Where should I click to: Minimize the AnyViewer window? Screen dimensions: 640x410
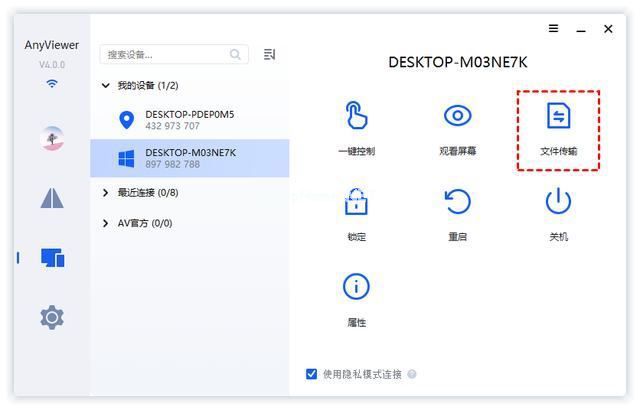(581, 29)
